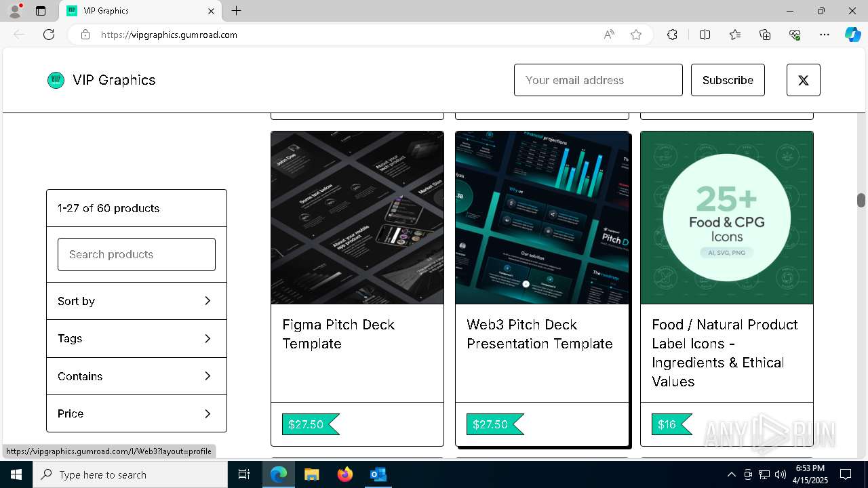Open the notification center

(x=846, y=474)
